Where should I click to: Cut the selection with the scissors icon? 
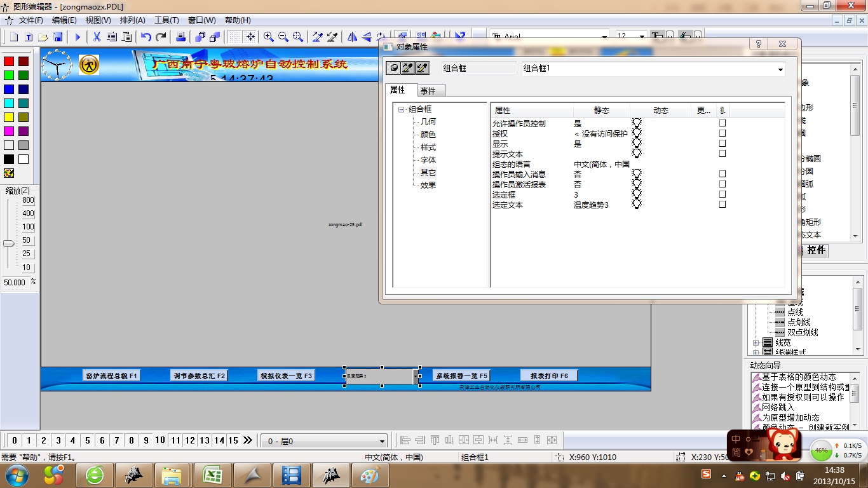[x=97, y=37]
